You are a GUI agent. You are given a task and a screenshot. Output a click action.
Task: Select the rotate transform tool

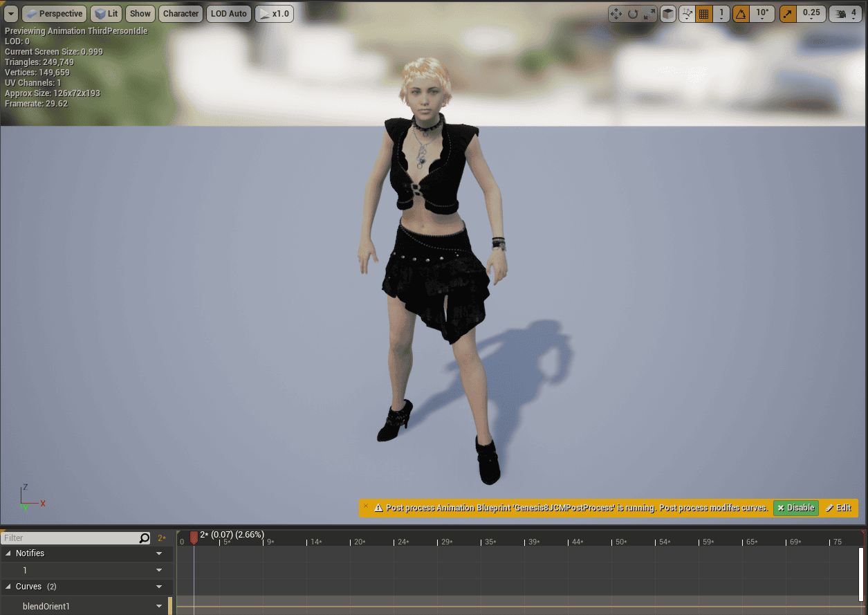633,13
